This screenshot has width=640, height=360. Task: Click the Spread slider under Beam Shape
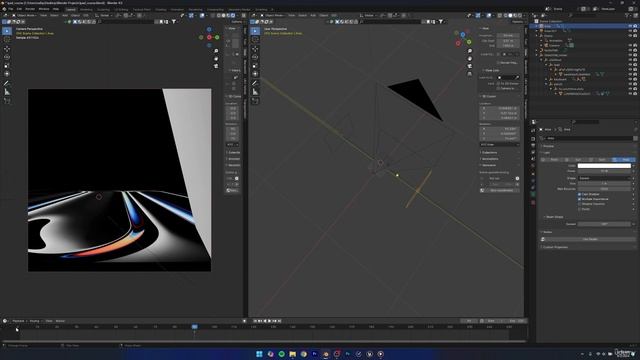(604, 224)
